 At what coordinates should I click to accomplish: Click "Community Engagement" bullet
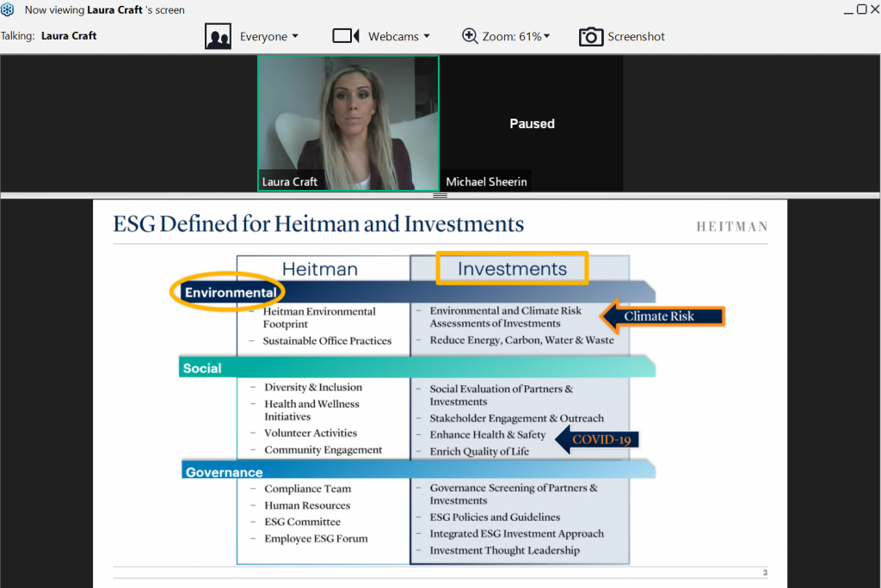(x=323, y=450)
